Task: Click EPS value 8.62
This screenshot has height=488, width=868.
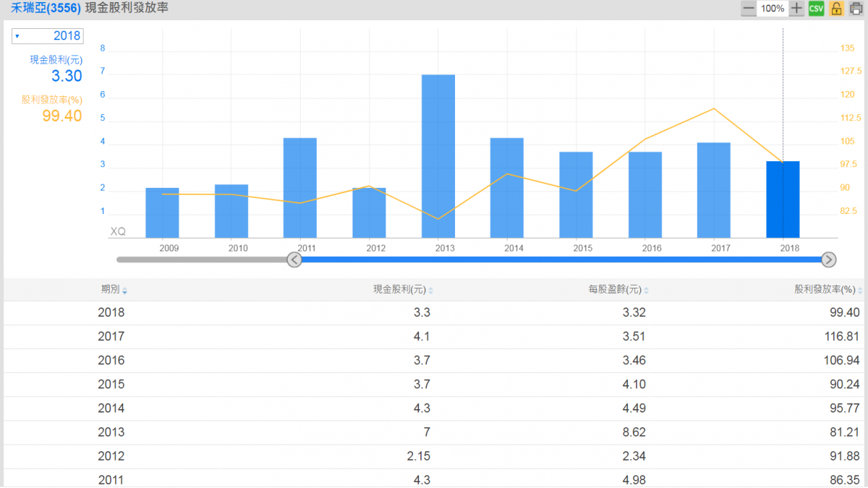Action: (x=634, y=432)
